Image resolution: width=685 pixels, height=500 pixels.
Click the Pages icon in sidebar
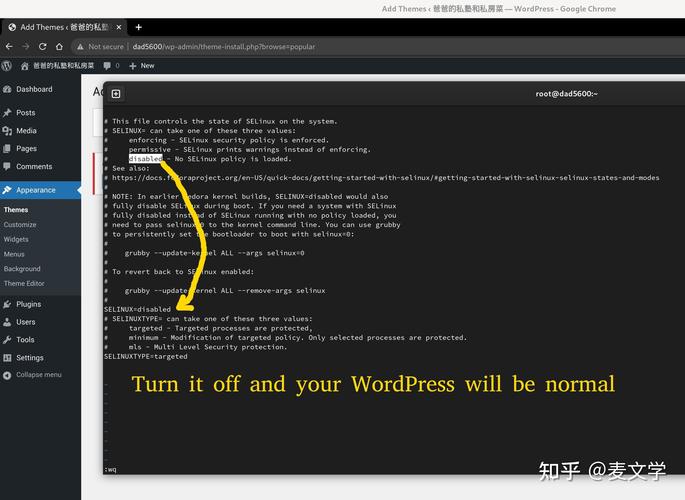(x=7, y=148)
